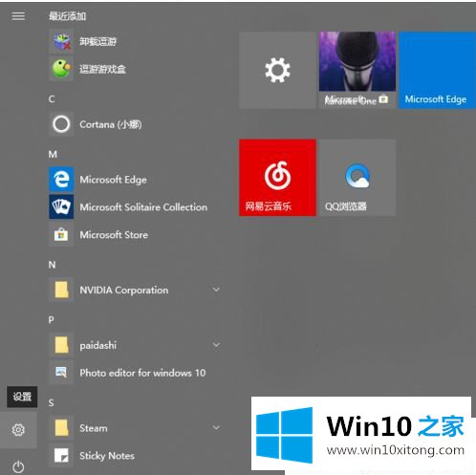Select Sticky Notes label
The width and height of the screenshot is (476, 475).
point(107,456)
